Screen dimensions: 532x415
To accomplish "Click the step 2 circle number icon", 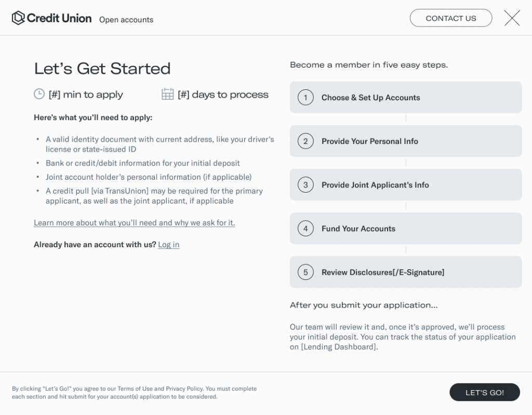I will [x=305, y=141].
